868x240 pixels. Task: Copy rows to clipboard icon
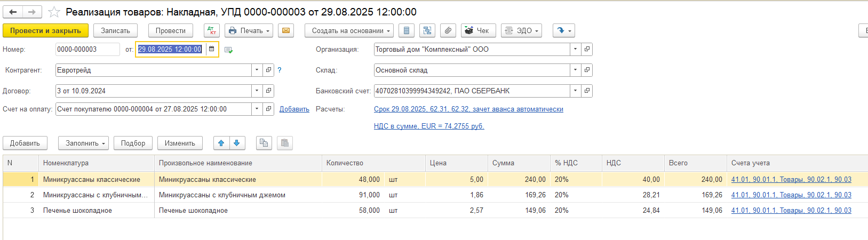264,143
